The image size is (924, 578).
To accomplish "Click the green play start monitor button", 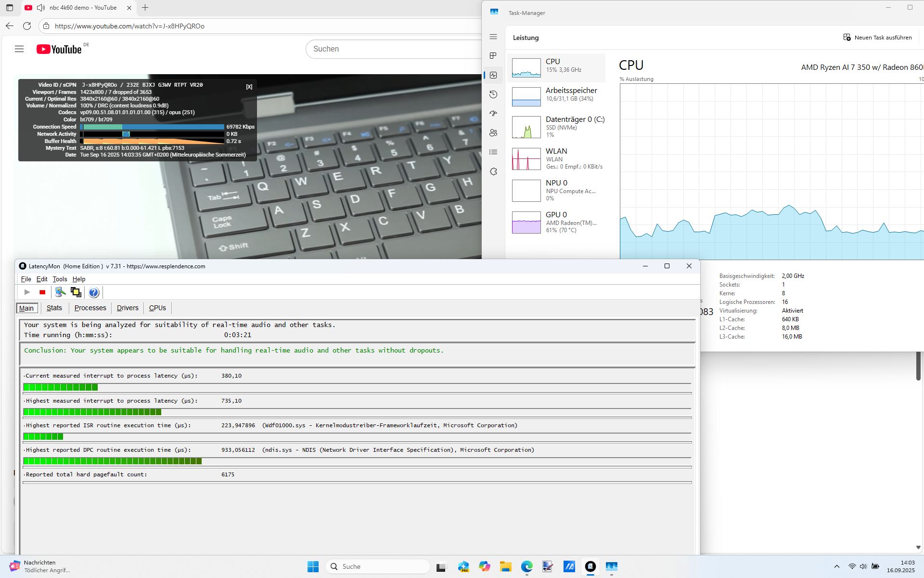I will pos(27,292).
